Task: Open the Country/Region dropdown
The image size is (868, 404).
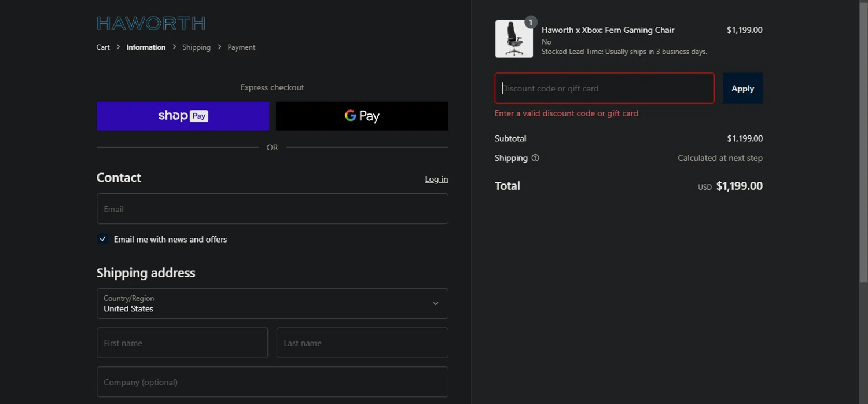Action: click(x=273, y=303)
